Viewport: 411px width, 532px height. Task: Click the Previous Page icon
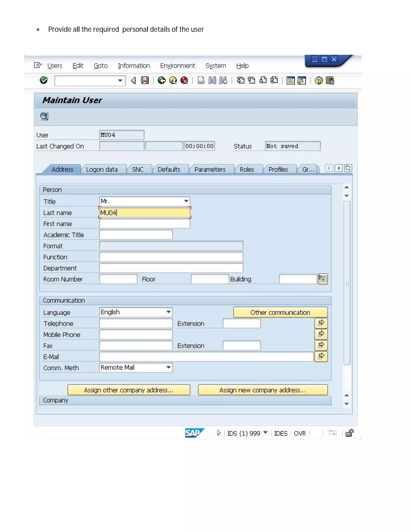(251, 80)
